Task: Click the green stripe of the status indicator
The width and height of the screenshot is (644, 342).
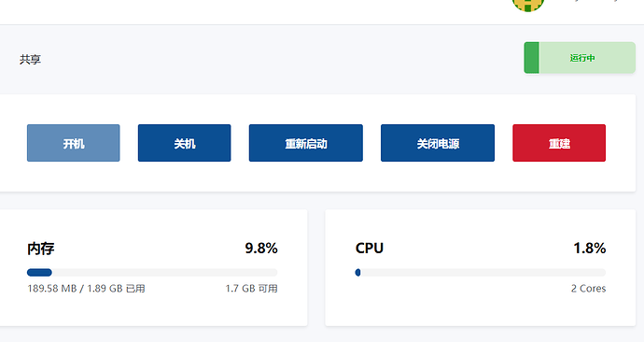Action: click(531, 58)
